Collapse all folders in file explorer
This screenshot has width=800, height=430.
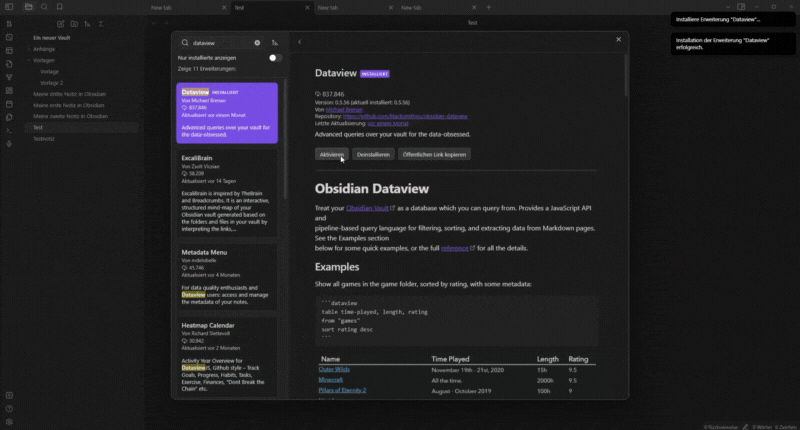[x=101, y=23]
